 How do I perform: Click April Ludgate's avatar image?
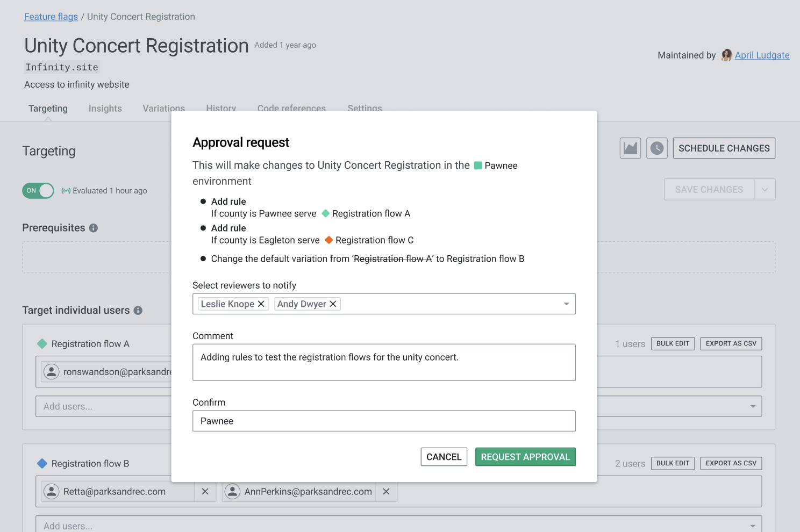coord(726,55)
